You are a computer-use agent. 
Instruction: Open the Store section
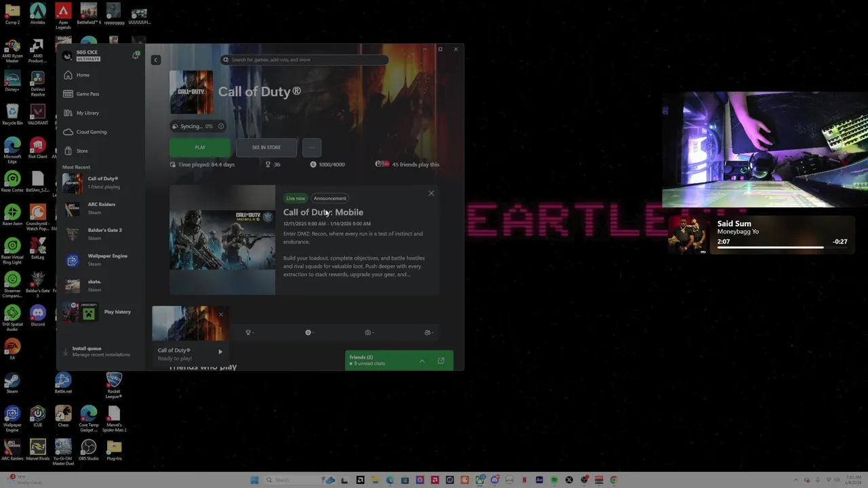pyautogui.click(x=76, y=151)
